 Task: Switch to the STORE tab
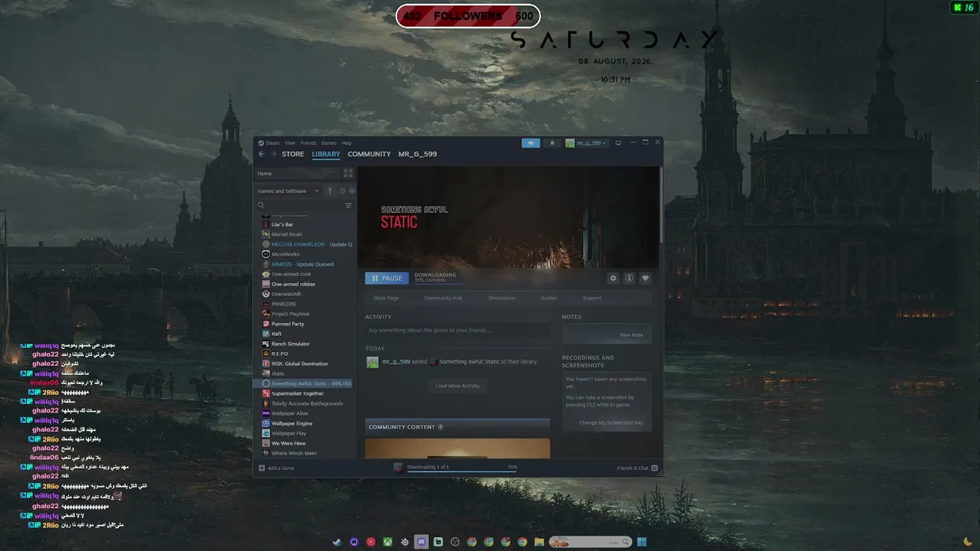pyautogui.click(x=292, y=154)
